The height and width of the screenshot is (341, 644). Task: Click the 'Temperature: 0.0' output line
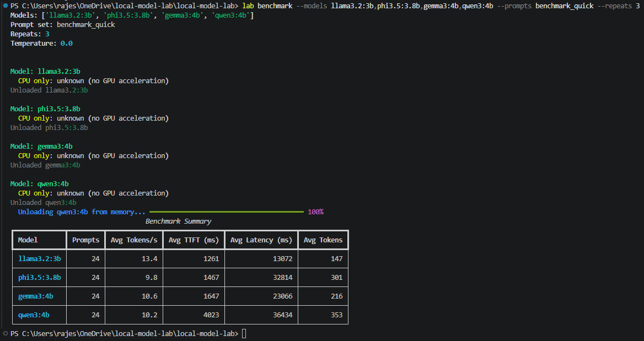point(41,44)
